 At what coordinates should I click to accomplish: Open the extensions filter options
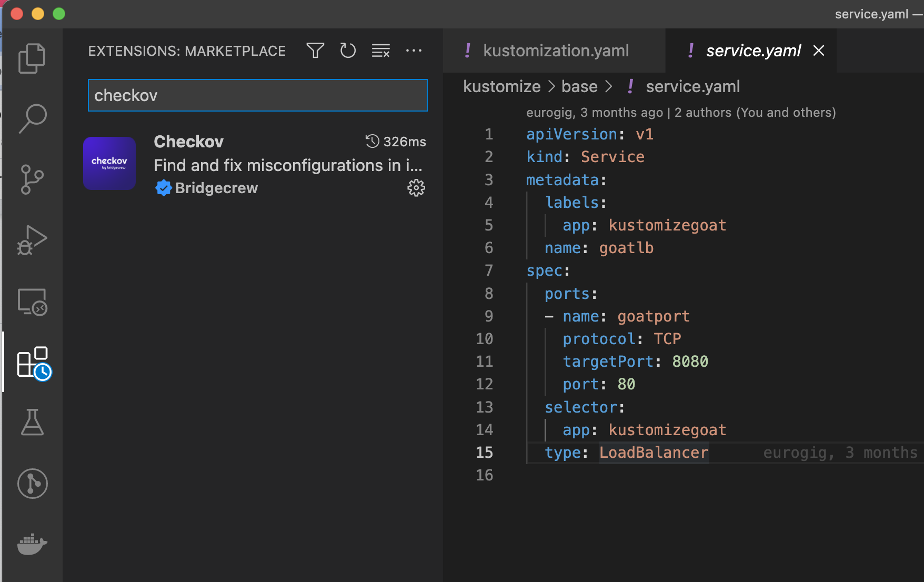[x=315, y=51]
